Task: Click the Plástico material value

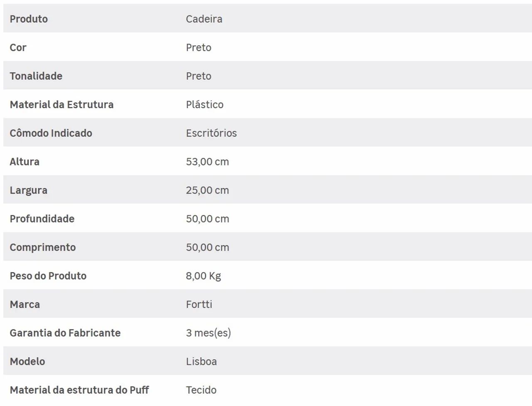Action: (204, 104)
